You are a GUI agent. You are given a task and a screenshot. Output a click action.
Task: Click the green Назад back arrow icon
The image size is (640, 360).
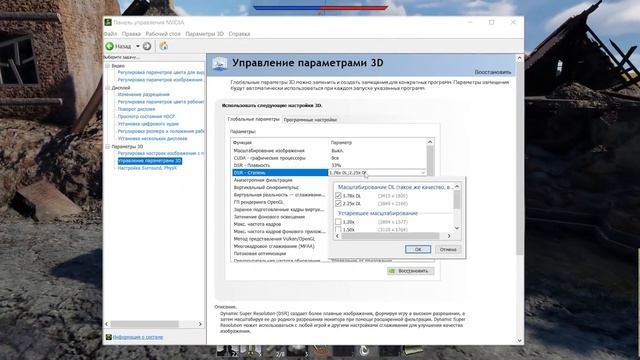pos(109,46)
